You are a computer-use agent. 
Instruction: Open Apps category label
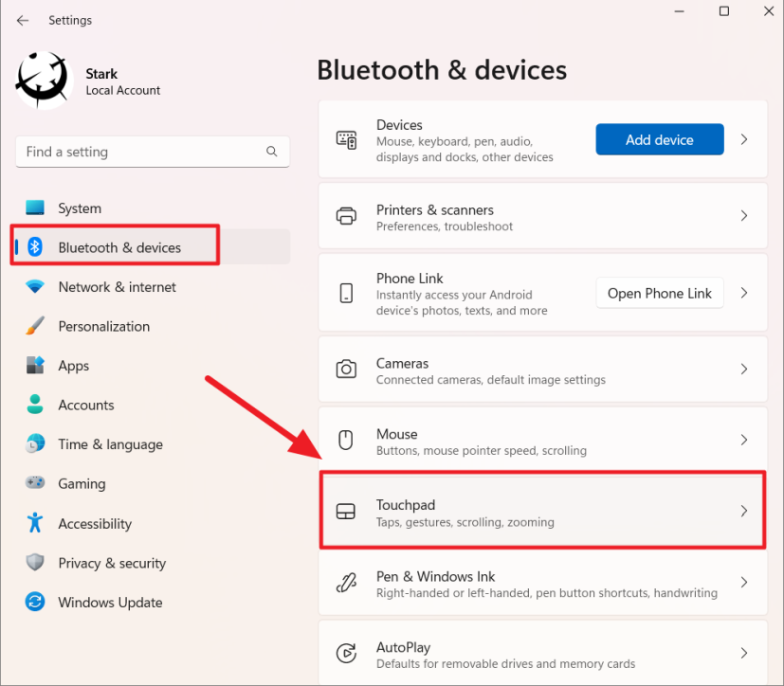(74, 367)
